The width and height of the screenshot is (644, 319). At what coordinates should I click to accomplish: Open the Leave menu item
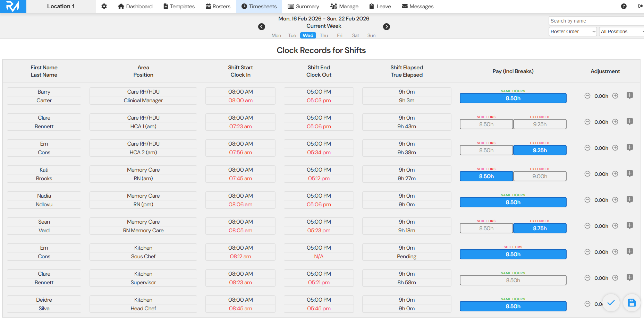click(380, 6)
